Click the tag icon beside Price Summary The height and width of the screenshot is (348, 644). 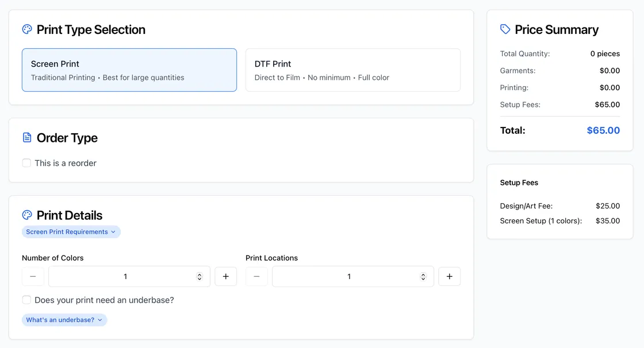pyautogui.click(x=505, y=29)
